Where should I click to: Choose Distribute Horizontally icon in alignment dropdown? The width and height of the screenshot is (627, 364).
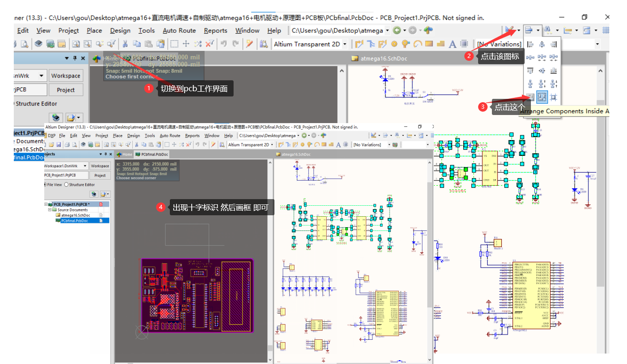(x=530, y=57)
